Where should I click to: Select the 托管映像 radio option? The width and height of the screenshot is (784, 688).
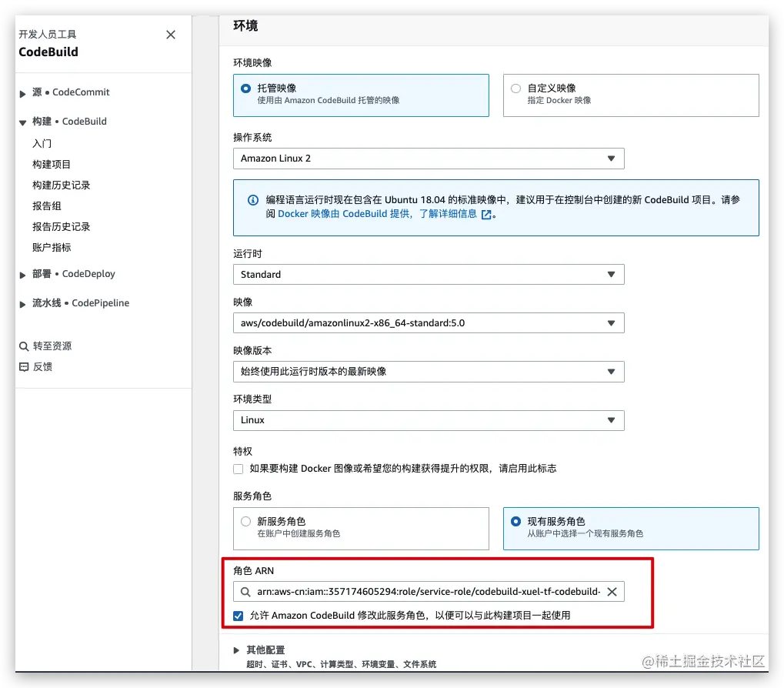(x=245, y=89)
